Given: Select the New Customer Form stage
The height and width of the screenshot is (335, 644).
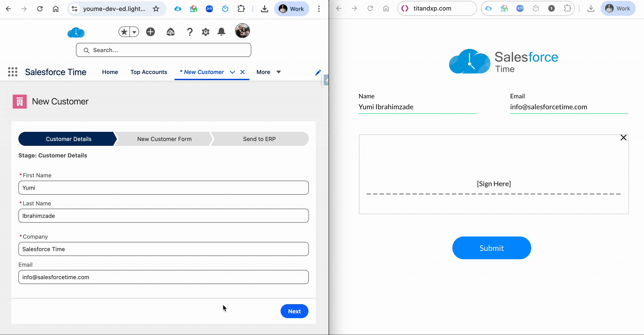Looking at the screenshot, I should click(164, 139).
